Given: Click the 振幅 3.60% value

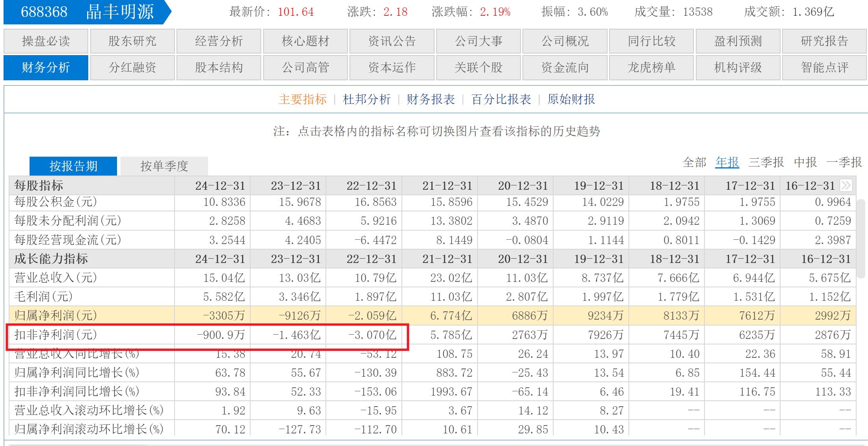Looking at the screenshot, I should point(593,12).
